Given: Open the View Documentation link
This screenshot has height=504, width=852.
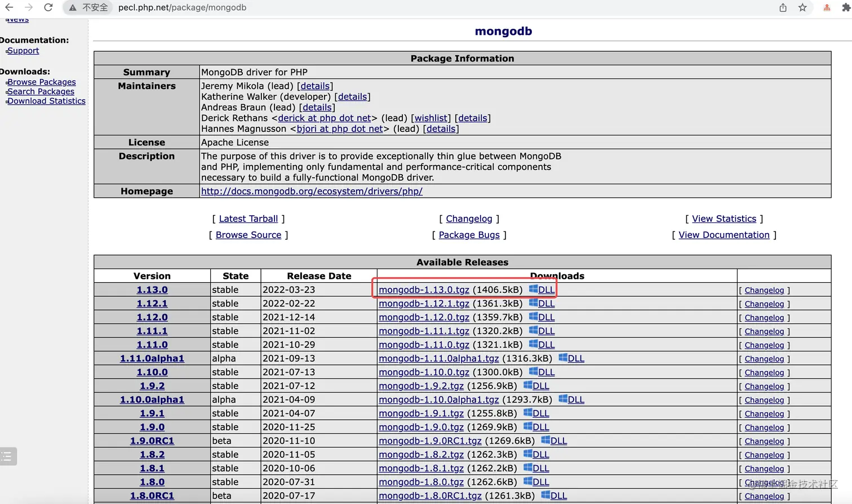Looking at the screenshot, I should (724, 235).
